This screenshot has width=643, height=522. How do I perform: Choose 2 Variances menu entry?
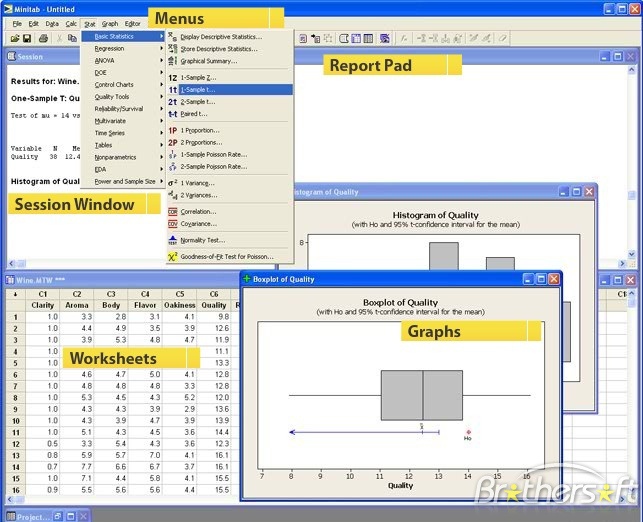point(230,195)
